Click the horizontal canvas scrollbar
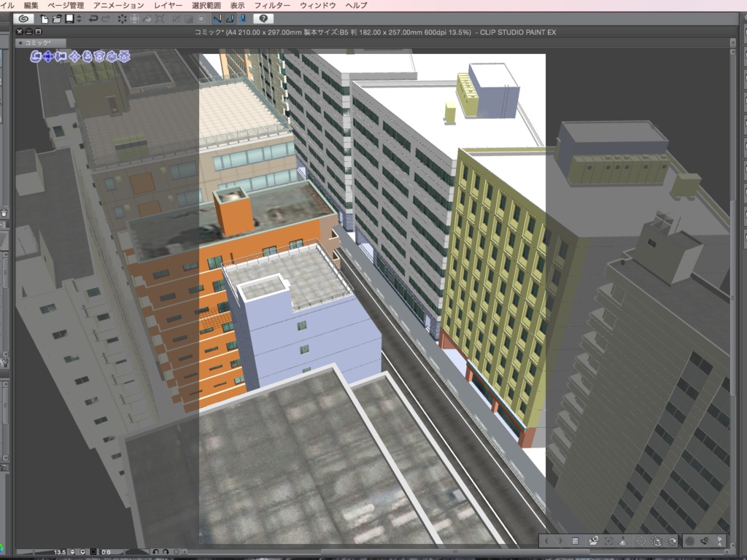The image size is (747, 560). (455, 552)
